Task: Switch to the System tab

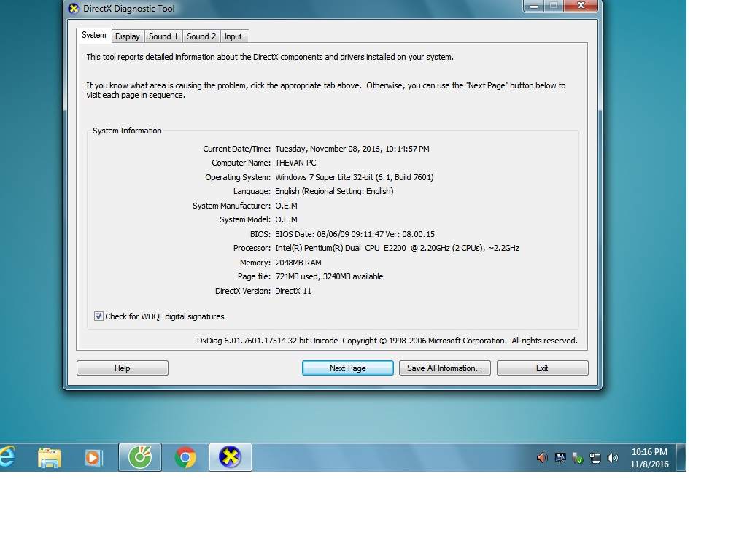Action: [94, 35]
